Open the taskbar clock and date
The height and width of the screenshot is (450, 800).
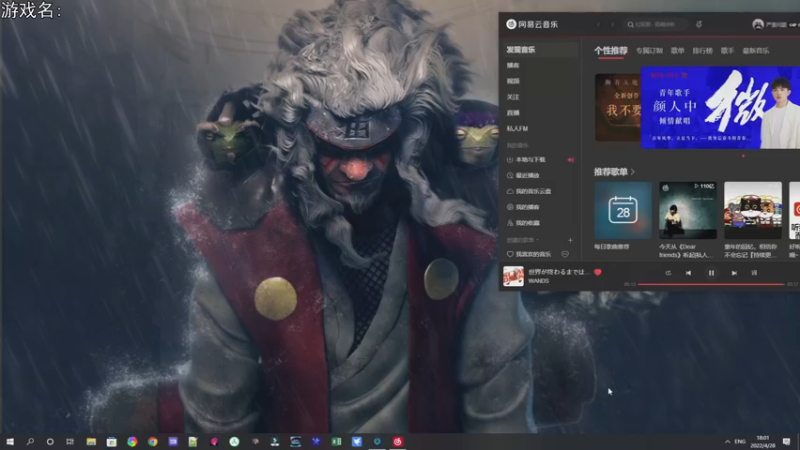tap(763, 441)
